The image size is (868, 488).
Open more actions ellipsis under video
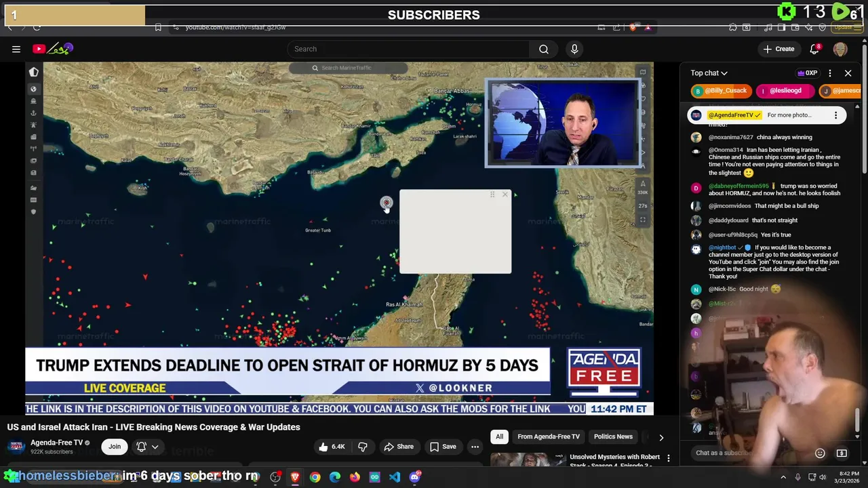point(475,447)
